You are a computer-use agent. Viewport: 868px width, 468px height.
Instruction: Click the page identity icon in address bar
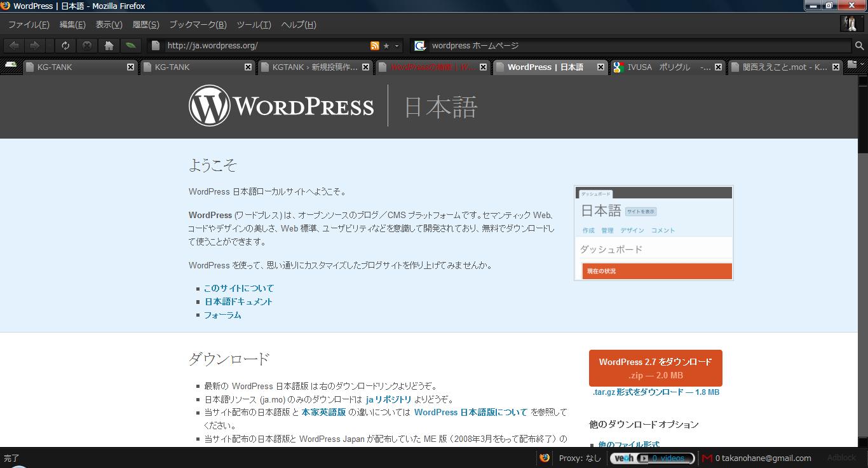pos(156,46)
